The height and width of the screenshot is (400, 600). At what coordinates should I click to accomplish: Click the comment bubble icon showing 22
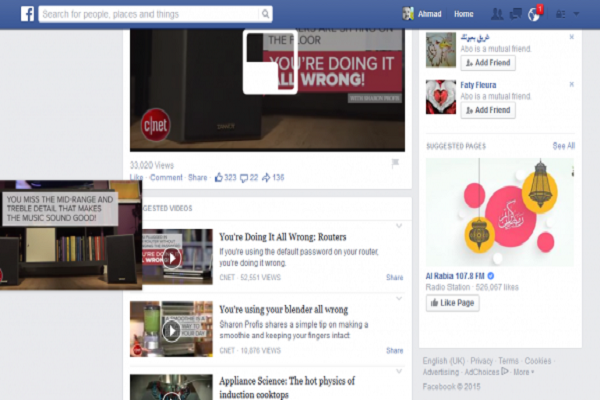[x=243, y=177]
